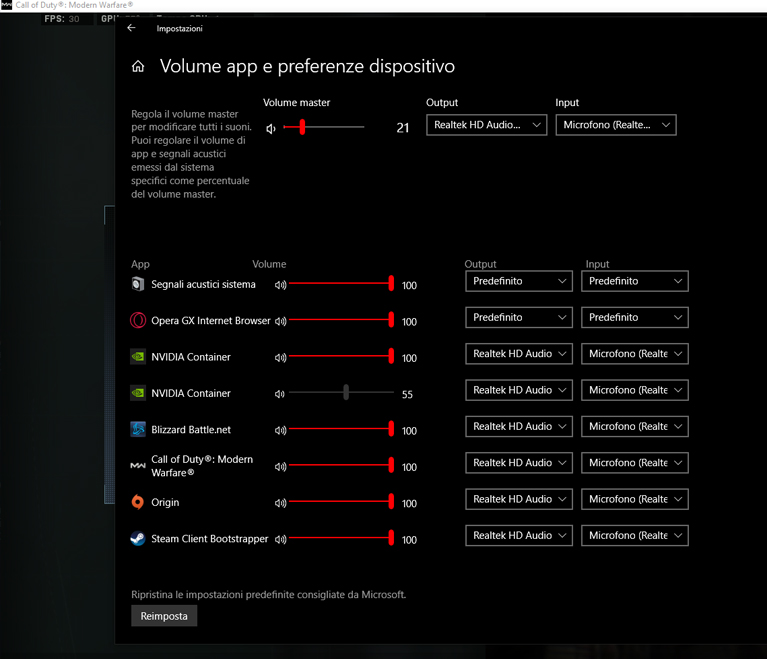The width and height of the screenshot is (767, 659).
Task: Click the Opera GX app icon
Action: pyautogui.click(x=138, y=320)
